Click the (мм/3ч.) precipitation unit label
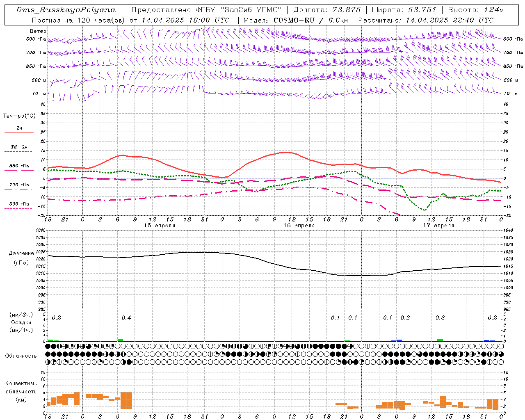The width and height of the screenshot is (525, 420). pyautogui.click(x=21, y=315)
